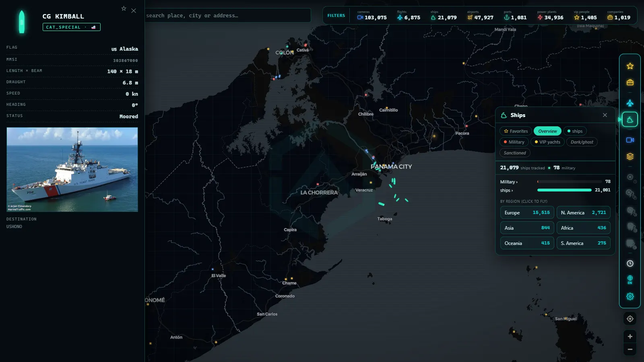Open the FILTERS menu
The height and width of the screenshot is (362, 644).
[x=336, y=16]
